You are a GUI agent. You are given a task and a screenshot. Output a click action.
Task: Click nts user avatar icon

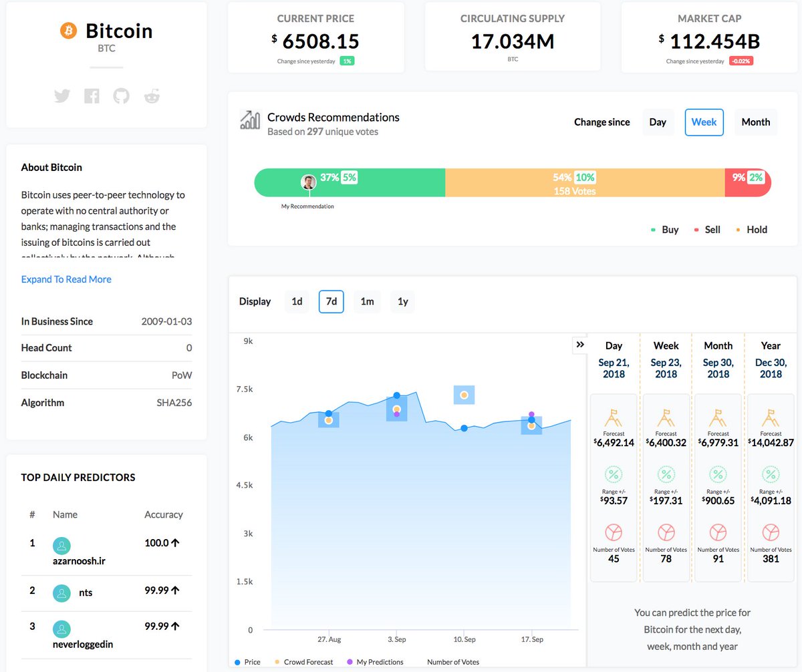coord(61,593)
